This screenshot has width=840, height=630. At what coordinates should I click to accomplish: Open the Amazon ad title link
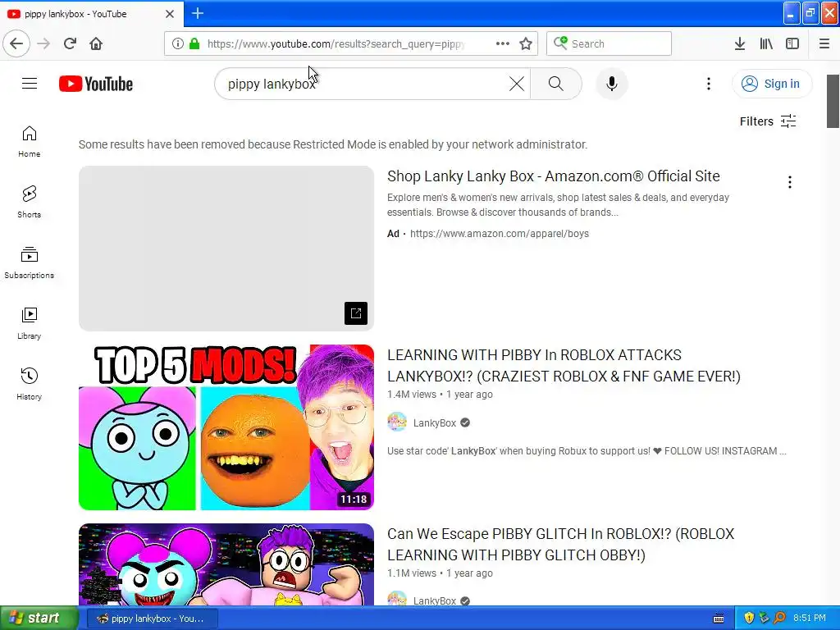click(554, 176)
